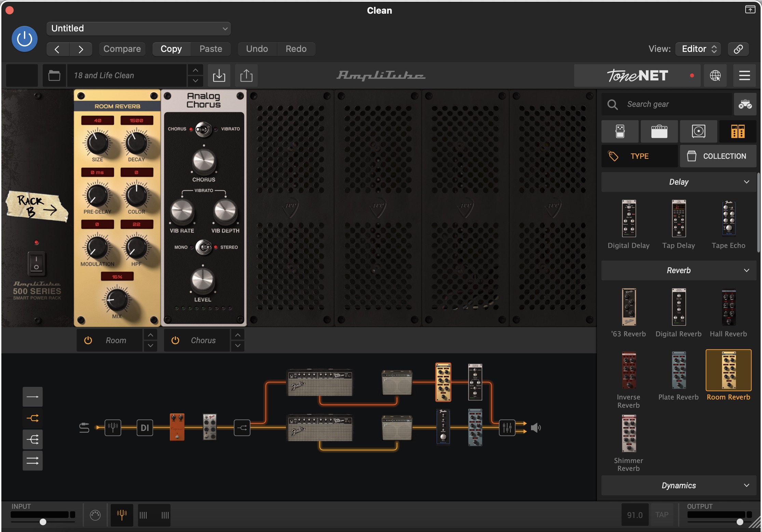Flip the Mono/Stereo toggle switch
The height and width of the screenshot is (532, 762).
coord(204,247)
